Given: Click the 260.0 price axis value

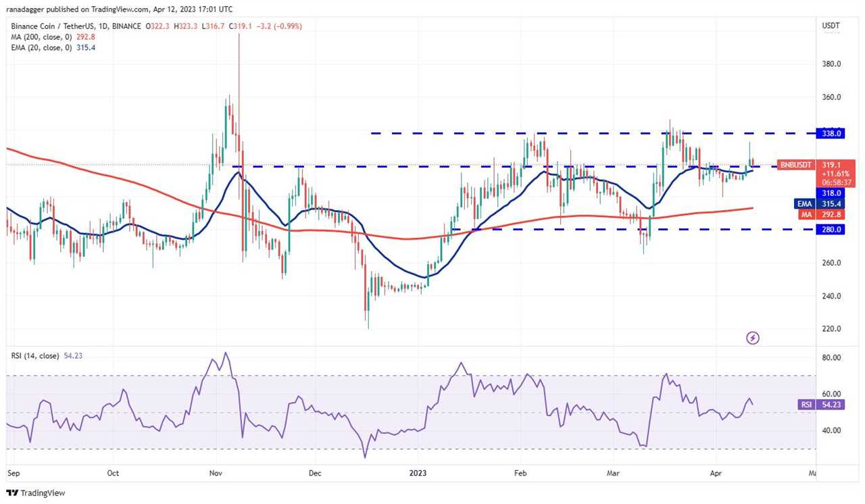Looking at the screenshot, I should [831, 263].
